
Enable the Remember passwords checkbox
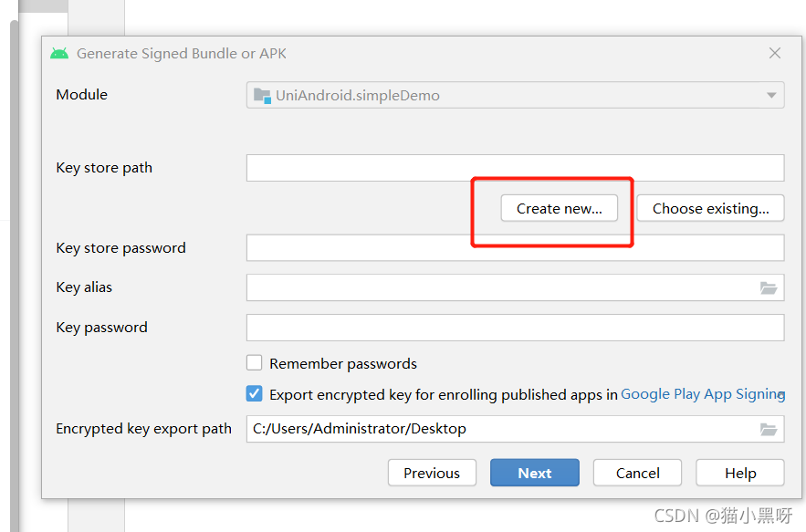coord(254,363)
